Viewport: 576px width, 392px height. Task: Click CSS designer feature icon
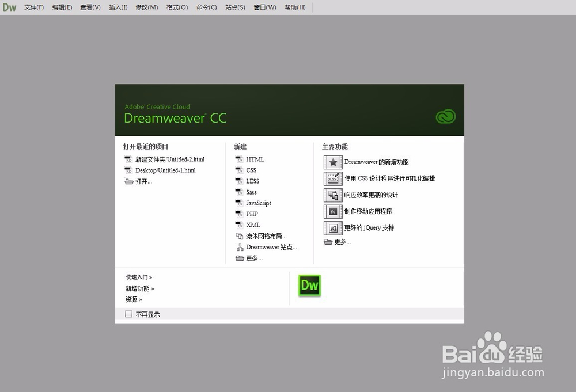click(333, 179)
